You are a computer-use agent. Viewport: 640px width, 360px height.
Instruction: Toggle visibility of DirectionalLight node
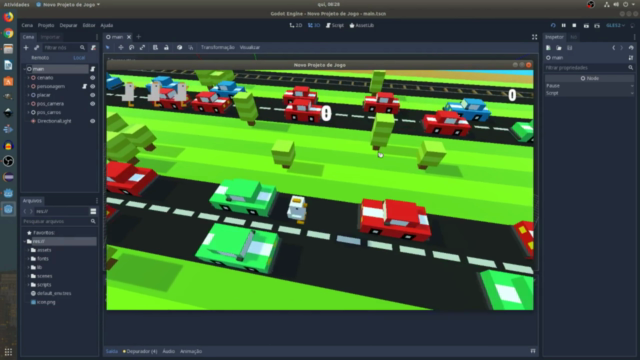pyautogui.click(x=93, y=121)
